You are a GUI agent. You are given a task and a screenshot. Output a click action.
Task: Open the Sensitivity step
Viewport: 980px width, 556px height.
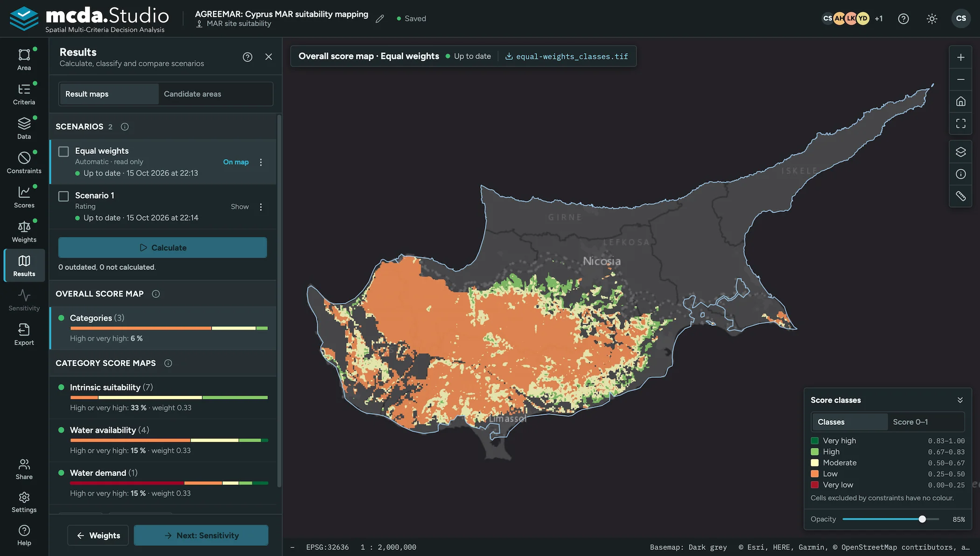[x=24, y=300]
